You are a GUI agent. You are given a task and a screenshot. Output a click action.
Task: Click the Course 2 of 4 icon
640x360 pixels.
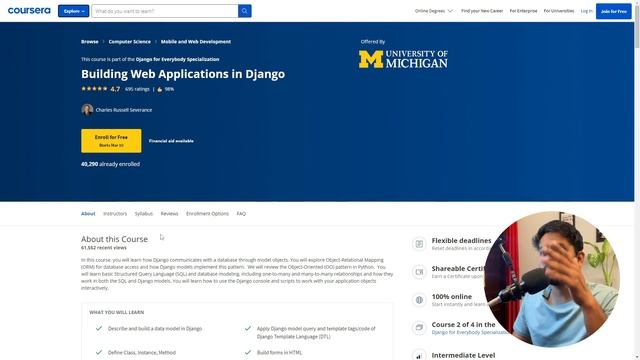click(419, 327)
